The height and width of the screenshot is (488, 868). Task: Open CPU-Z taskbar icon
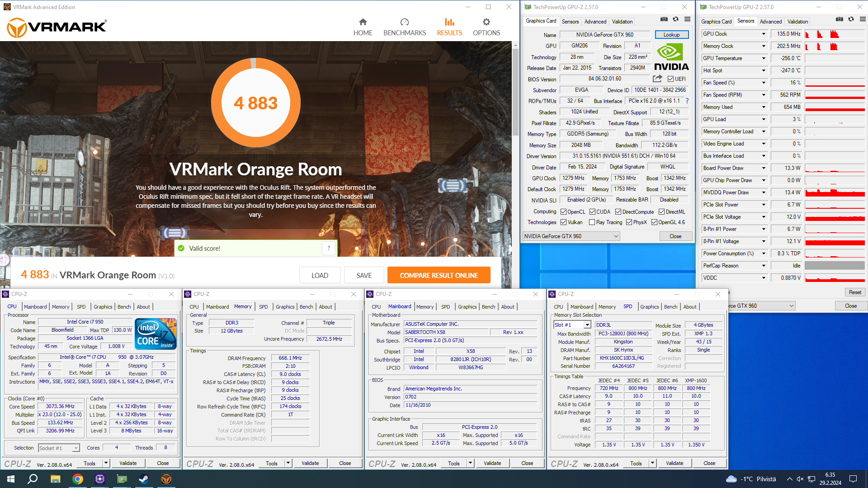coord(100,479)
